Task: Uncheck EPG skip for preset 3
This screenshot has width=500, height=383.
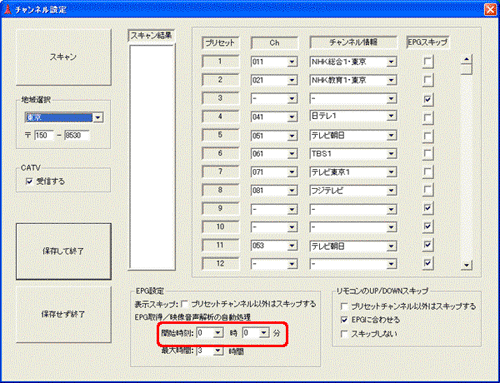Action: (x=428, y=99)
